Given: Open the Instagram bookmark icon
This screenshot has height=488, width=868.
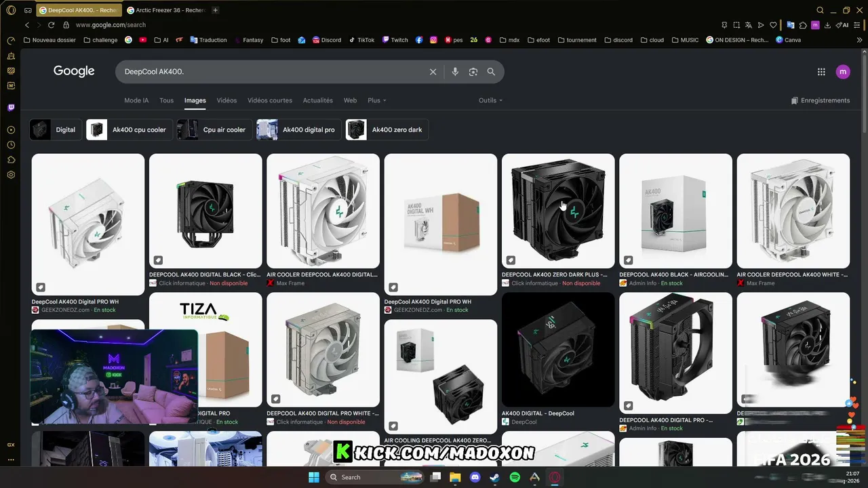Looking at the screenshot, I should pyautogui.click(x=433, y=40).
